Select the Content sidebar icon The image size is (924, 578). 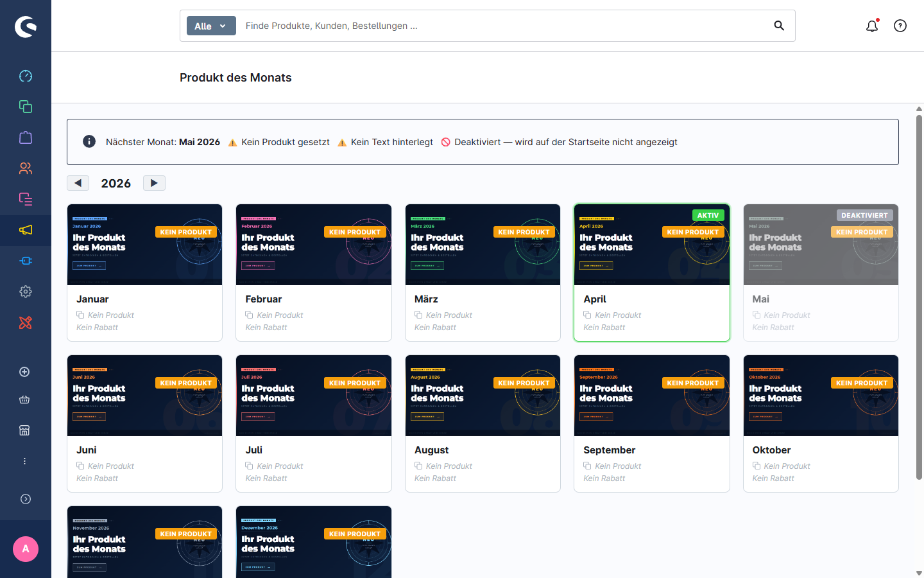pos(25,199)
